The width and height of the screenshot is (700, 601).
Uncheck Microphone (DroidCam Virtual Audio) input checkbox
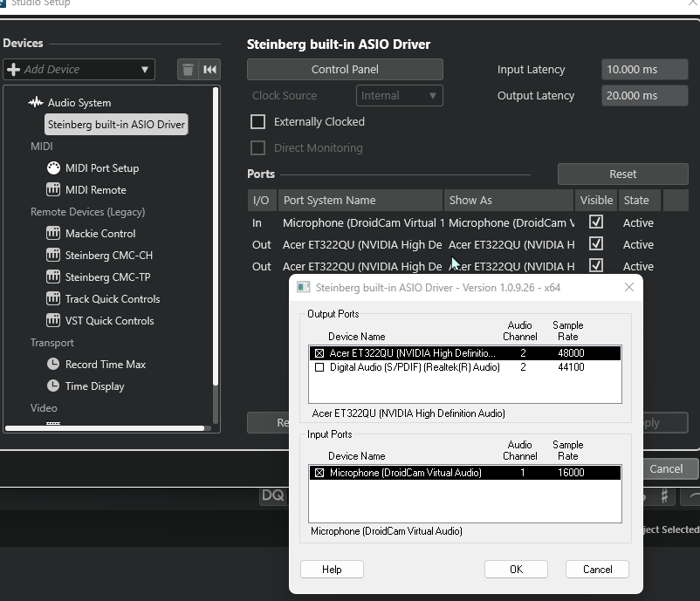(x=319, y=473)
